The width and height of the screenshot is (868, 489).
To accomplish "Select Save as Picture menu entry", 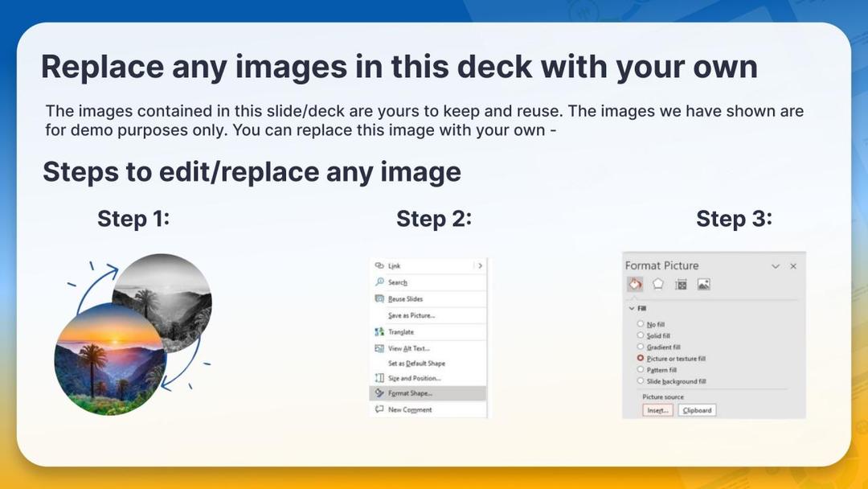I will 411,315.
